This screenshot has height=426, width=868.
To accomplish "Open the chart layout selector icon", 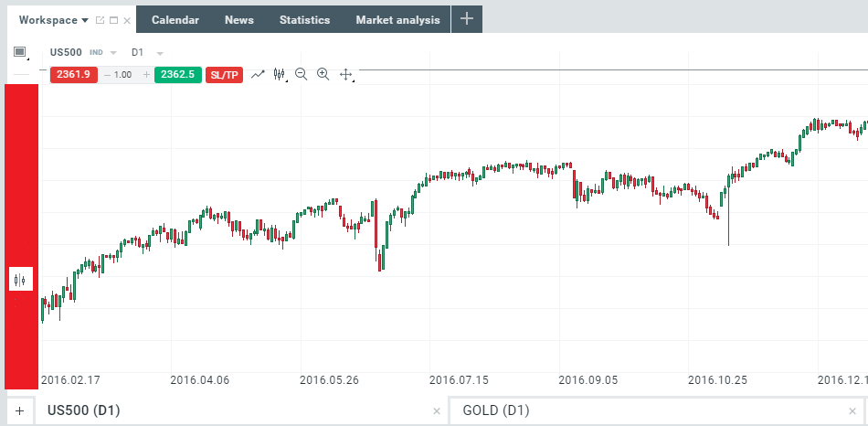I will [20, 52].
